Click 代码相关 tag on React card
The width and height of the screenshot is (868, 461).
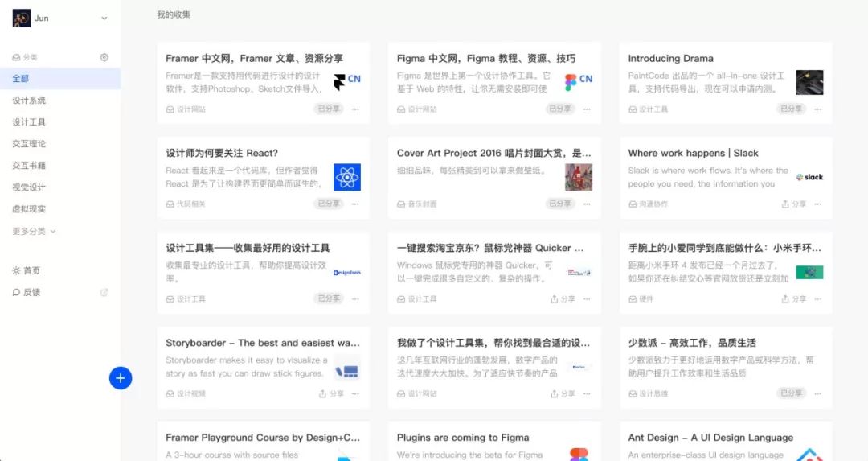[186, 204]
